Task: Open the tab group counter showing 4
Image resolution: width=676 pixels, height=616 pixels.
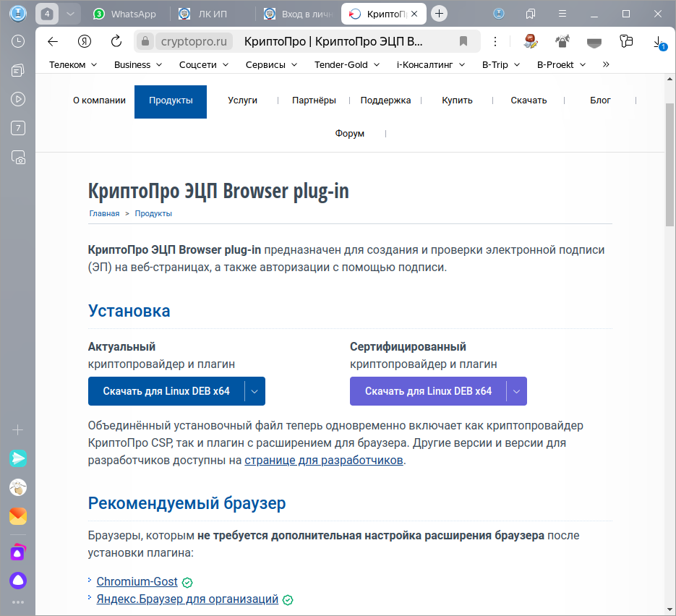Action: point(47,14)
